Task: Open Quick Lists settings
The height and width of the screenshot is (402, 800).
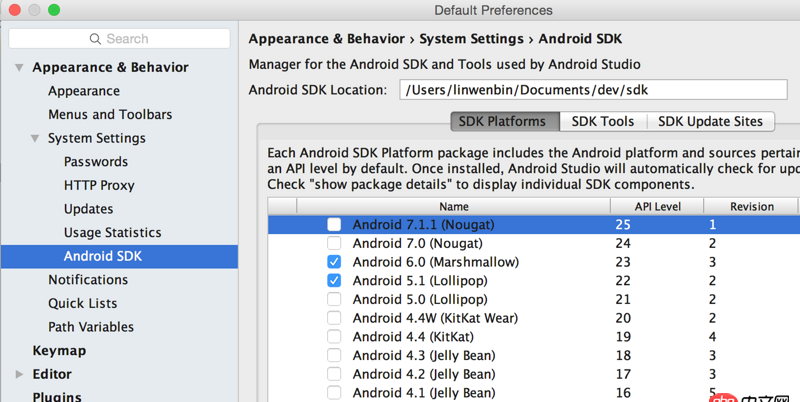Action: click(x=83, y=304)
